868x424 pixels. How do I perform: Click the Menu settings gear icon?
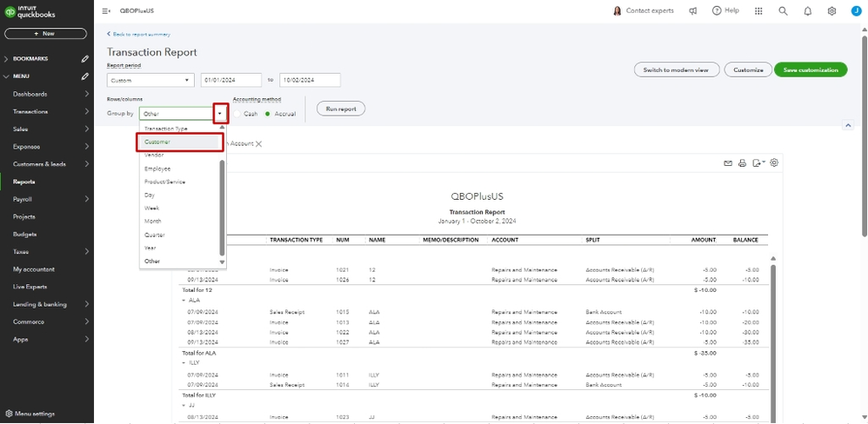pos(9,414)
